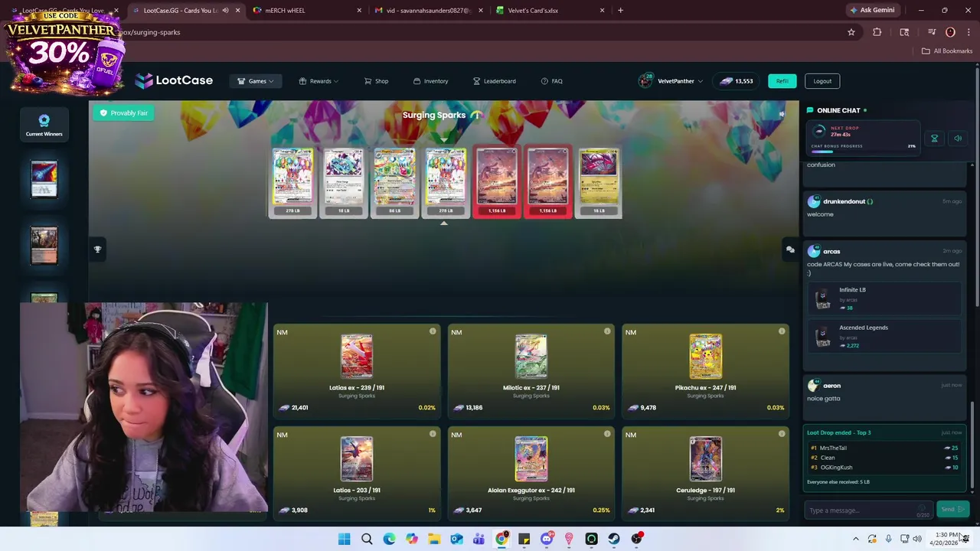Viewport: 980px width, 551px height.
Task: Open the Rewards dropdown menu
Action: click(x=318, y=81)
